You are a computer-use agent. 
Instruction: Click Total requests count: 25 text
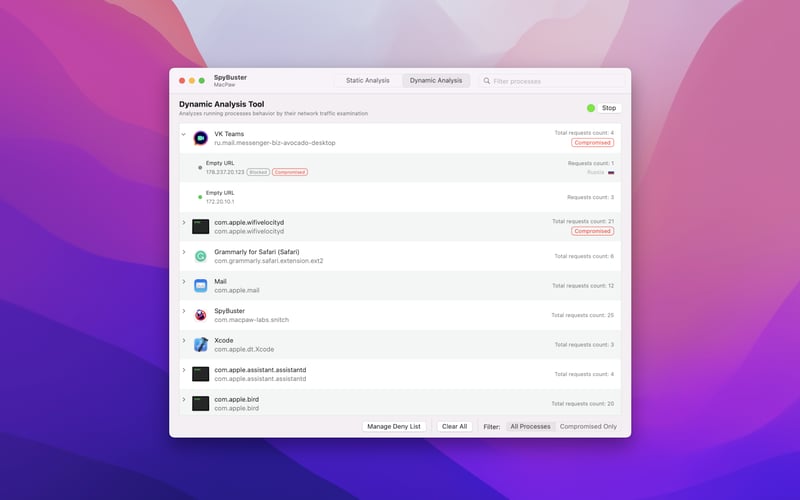583,315
